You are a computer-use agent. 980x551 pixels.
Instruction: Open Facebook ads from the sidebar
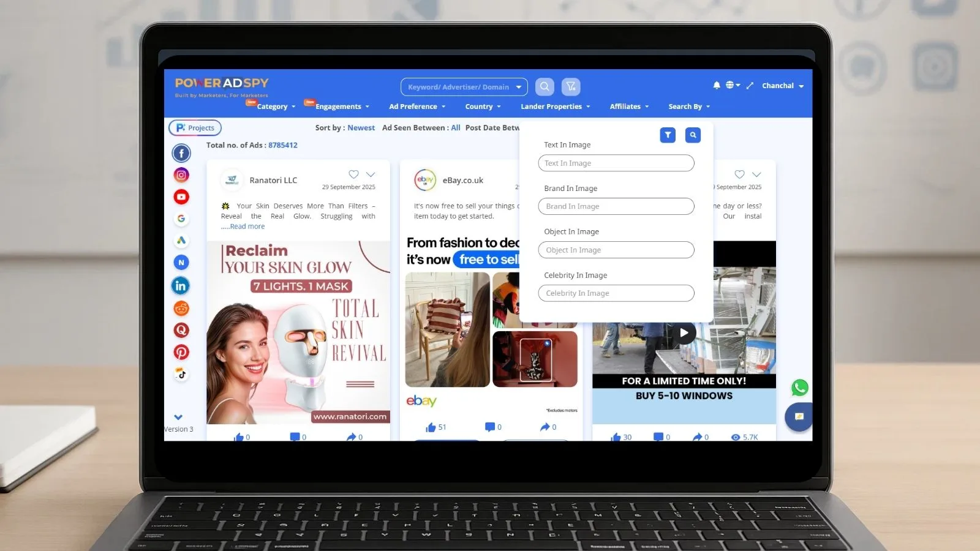[x=181, y=153]
